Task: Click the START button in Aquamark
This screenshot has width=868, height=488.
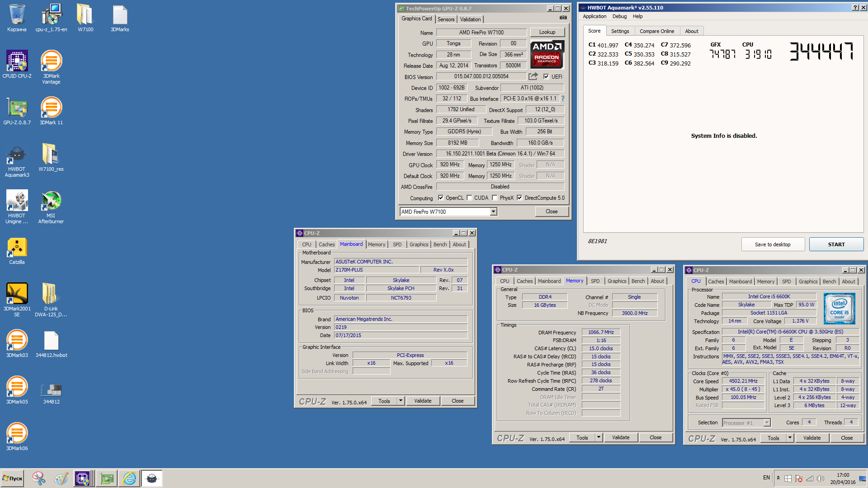Action: point(836,244)
